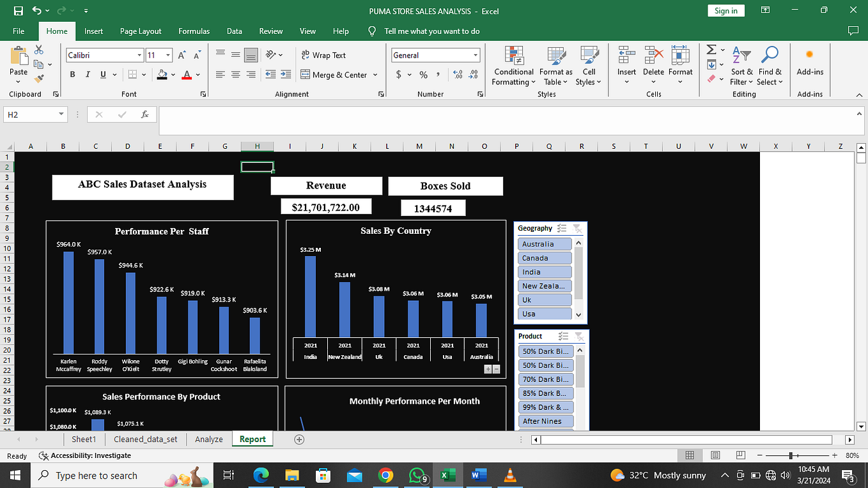The image size is (868, 488).
Task: Select Canada in the Geography slicer
Action: (x=544, y=257)
